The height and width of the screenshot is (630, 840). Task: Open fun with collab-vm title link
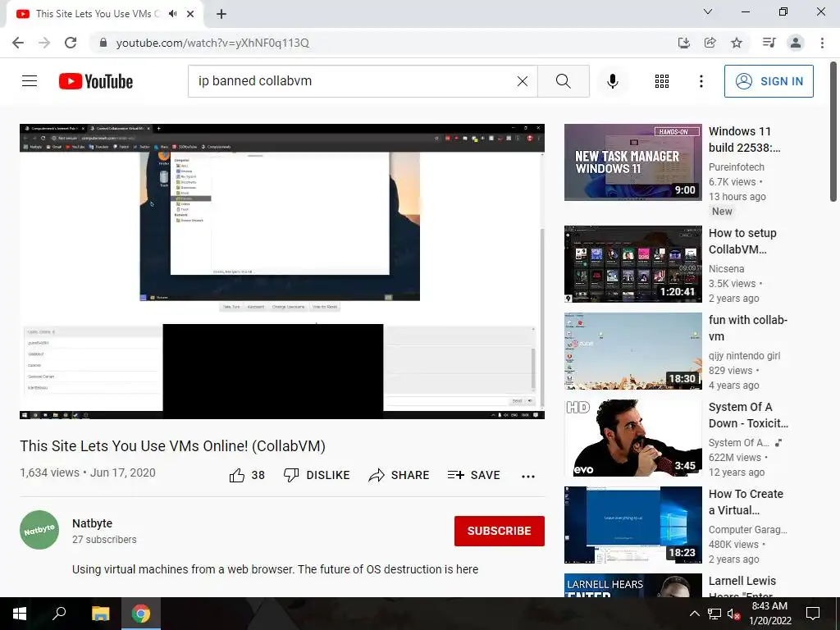(x=748, y=328)
